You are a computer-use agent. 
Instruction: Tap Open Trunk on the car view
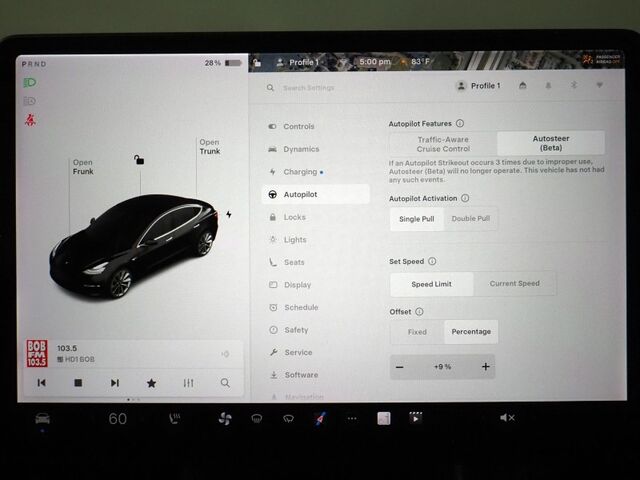(209, 147)
